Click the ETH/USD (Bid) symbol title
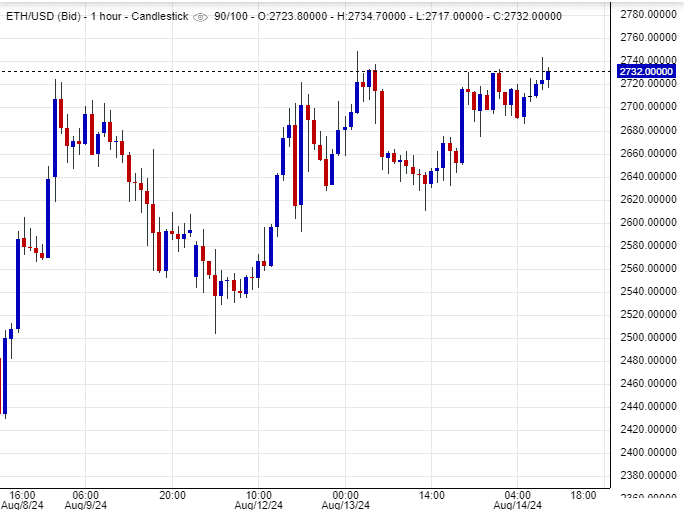Image resolution: width=684 pixels, height=510 pixels. pos(44,16)
